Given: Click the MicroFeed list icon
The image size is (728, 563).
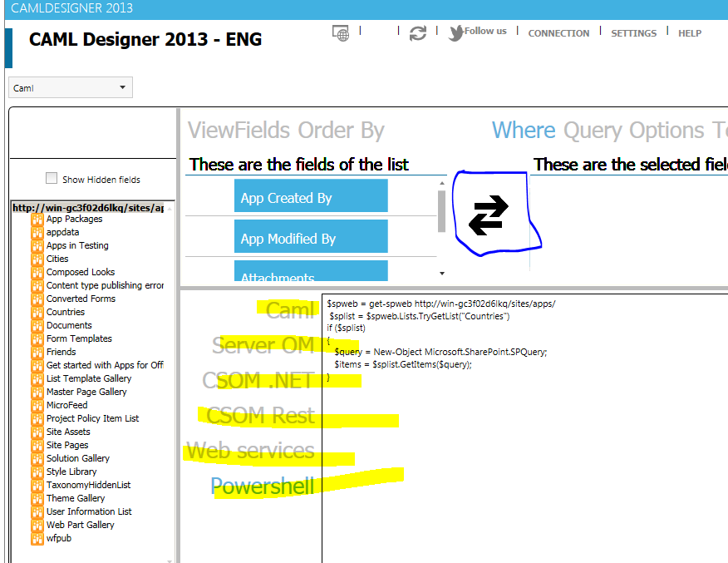Looking at the screenshot, I should tap(37, 405).
